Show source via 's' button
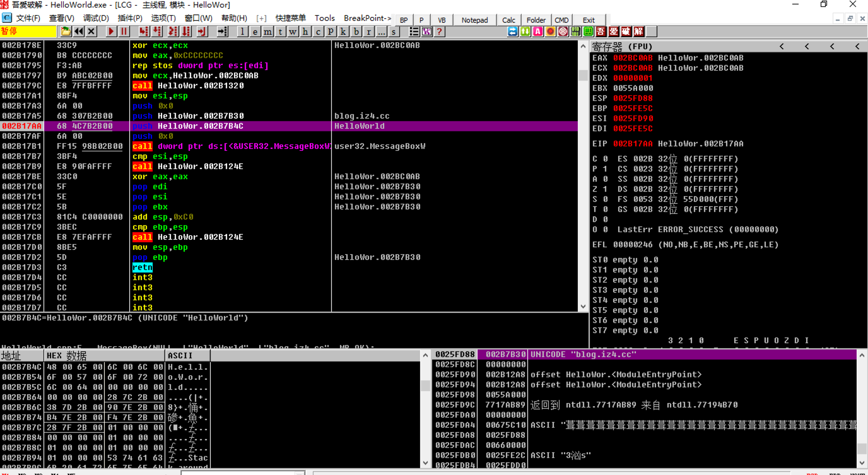 (x=394, y=32)
